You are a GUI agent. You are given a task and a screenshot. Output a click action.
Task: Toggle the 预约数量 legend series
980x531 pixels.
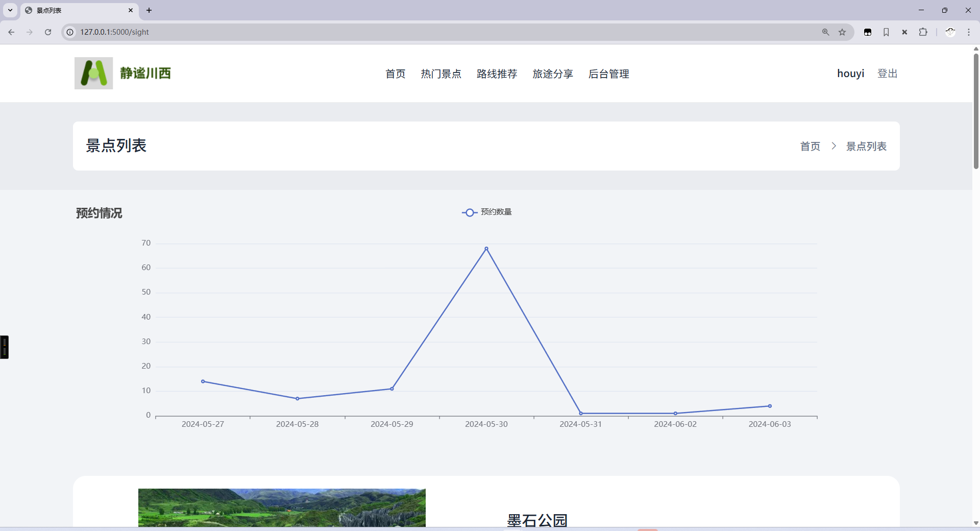pos(487,212)
